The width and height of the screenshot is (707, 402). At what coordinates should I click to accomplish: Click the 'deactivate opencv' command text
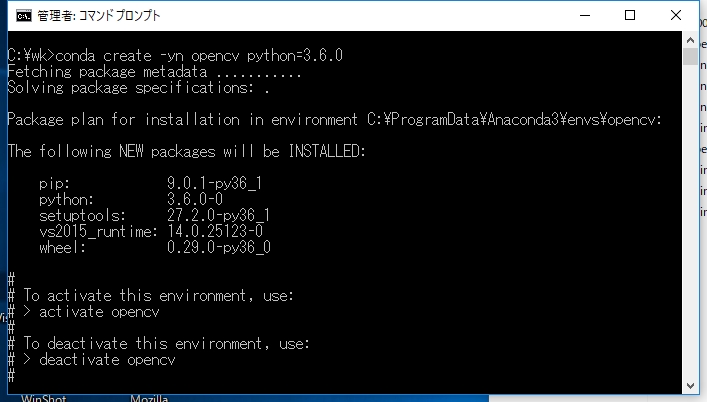(107, 360)
